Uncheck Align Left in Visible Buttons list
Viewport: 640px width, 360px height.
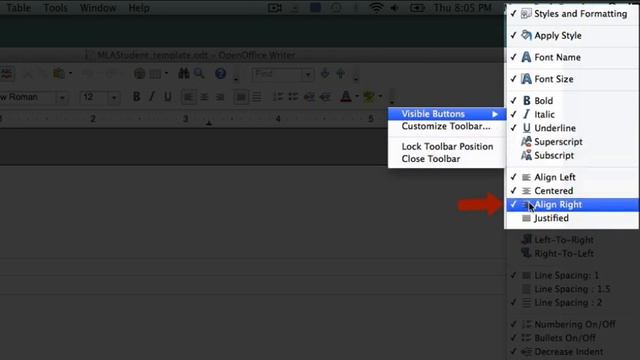point(572,177)
